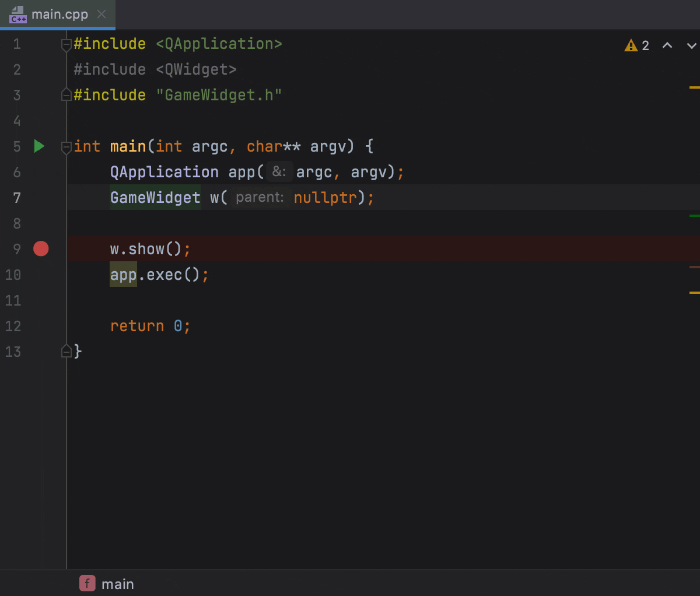
Task: Toggle the breakpoint on line 9
Action: (x=41, y=248)
